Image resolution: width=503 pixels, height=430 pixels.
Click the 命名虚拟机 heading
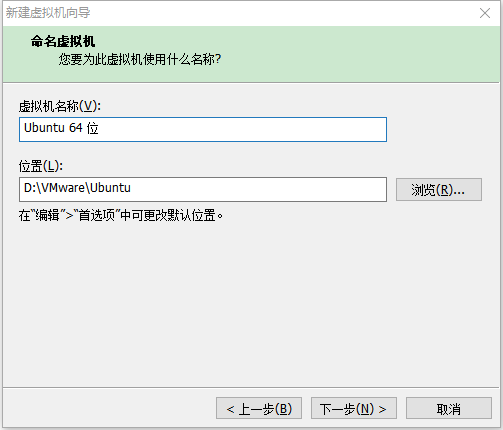63,41
